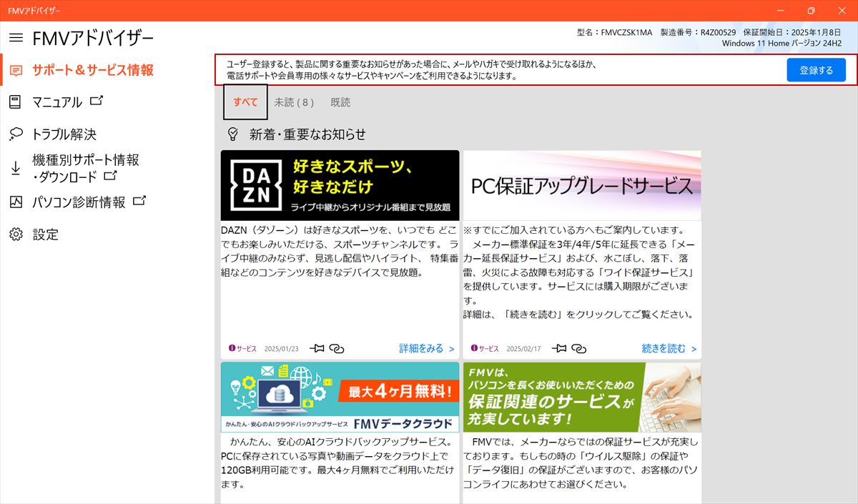858x504 pixels.
Task: Click the user registration notice text
Action: click(x=412, y=70)
